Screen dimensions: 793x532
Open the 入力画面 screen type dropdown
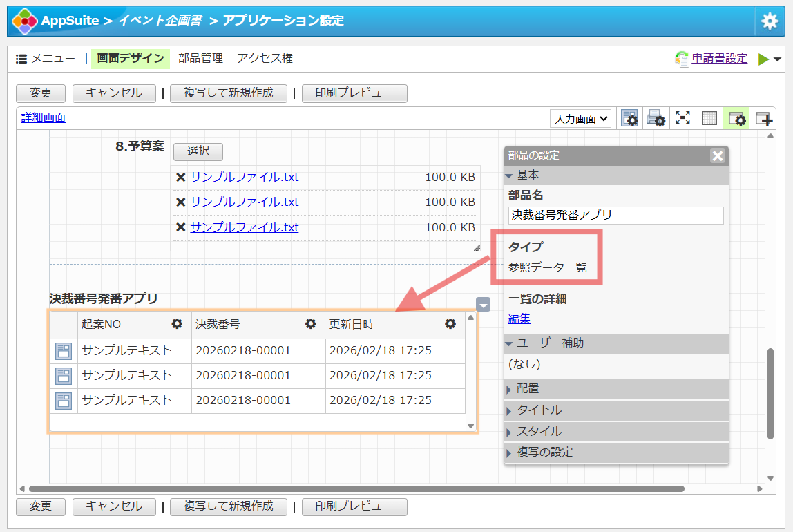pyautogui.click(x=581, y=119)
